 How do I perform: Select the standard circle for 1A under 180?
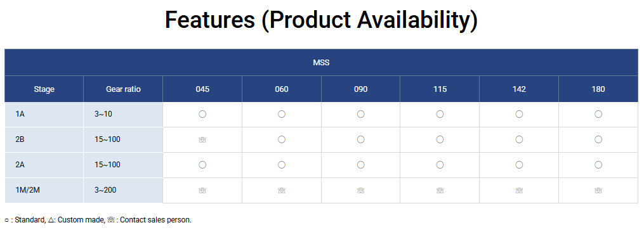click(x=598, y=114)
